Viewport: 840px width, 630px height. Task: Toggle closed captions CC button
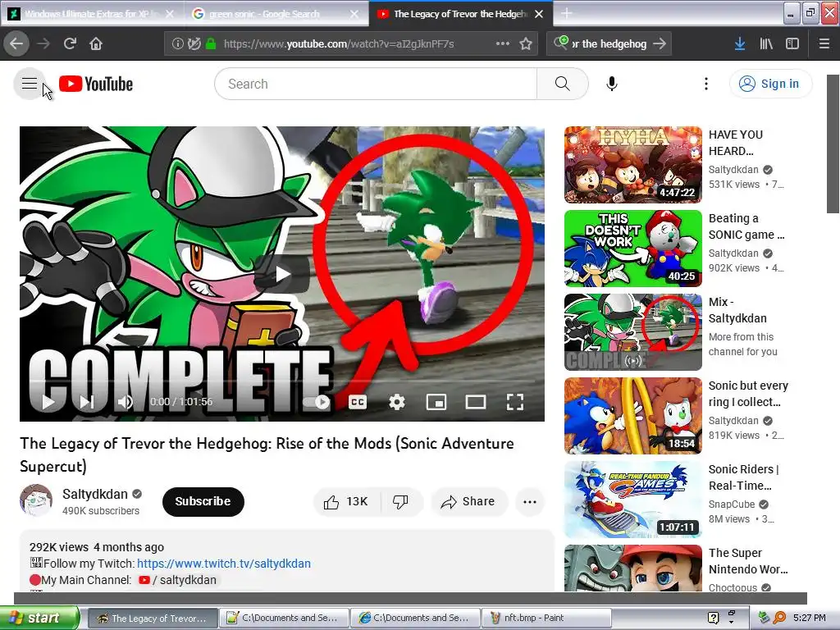pos(358,402)
